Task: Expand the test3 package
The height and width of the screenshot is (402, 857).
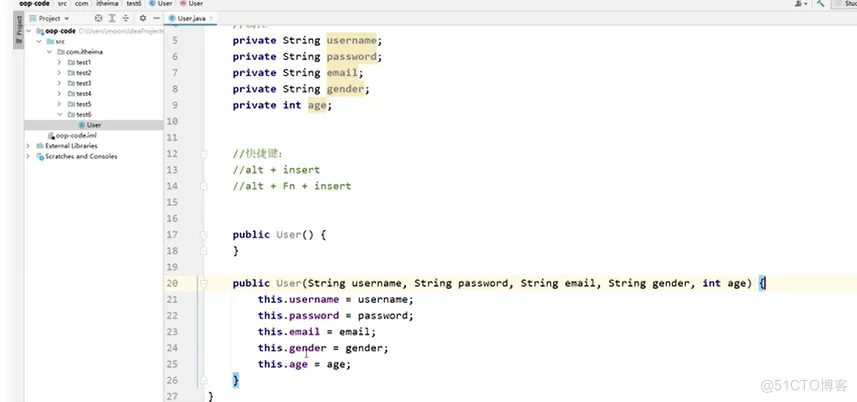Action: click(59, 83)
